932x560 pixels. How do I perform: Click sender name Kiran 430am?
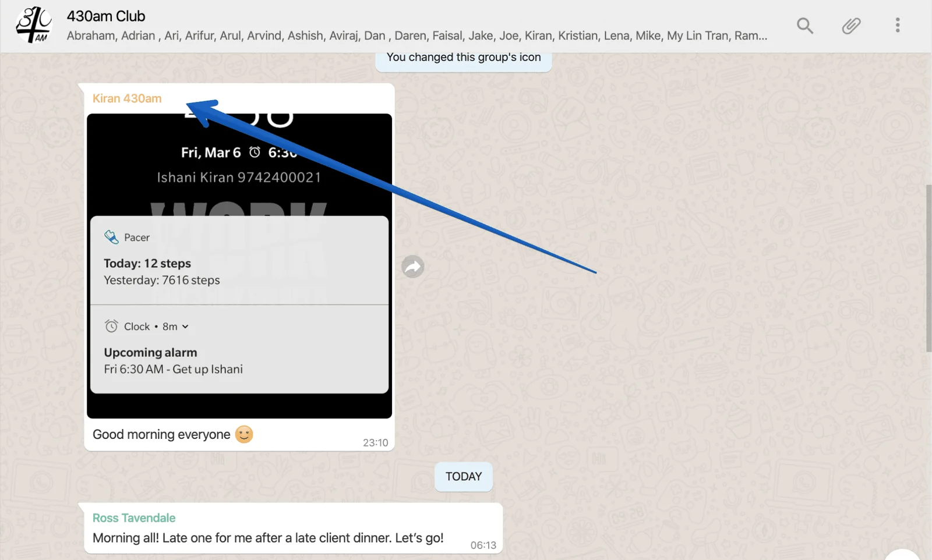pos(127,98)
